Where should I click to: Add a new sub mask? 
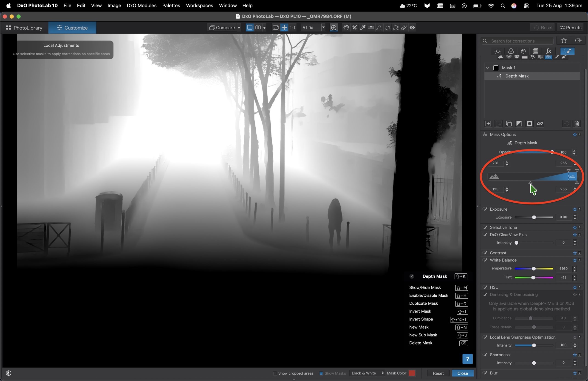499,124
